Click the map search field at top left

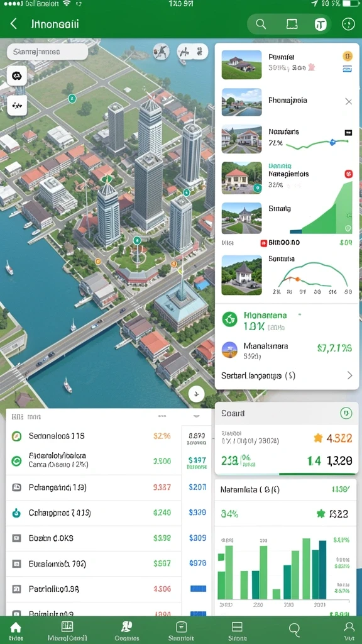(48, 52)
